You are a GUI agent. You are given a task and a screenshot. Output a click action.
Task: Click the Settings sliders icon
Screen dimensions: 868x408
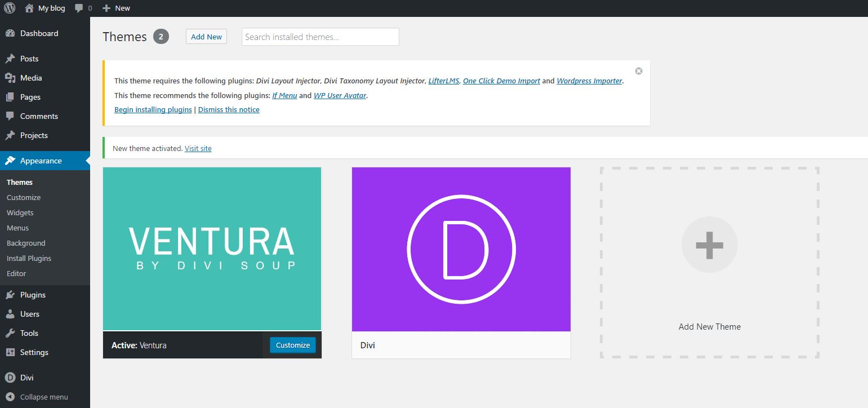[10, 352]
